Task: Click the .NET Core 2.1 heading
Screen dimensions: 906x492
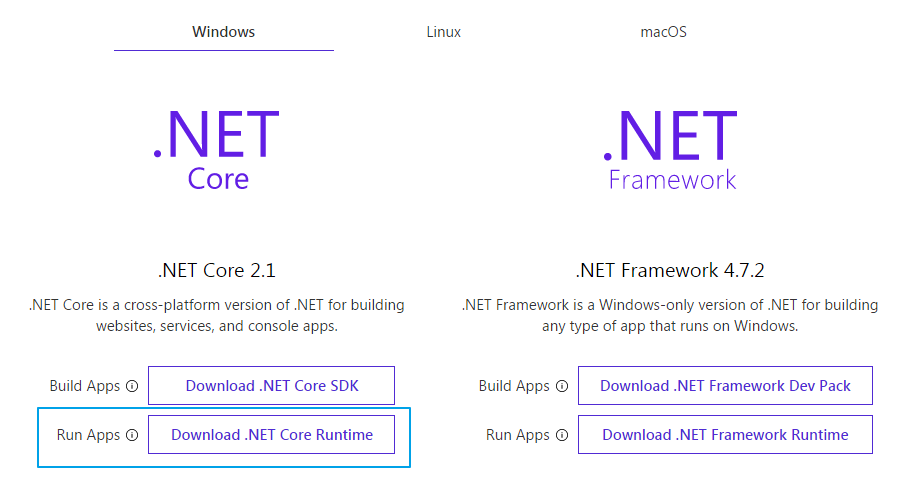Action: [216, 270]
